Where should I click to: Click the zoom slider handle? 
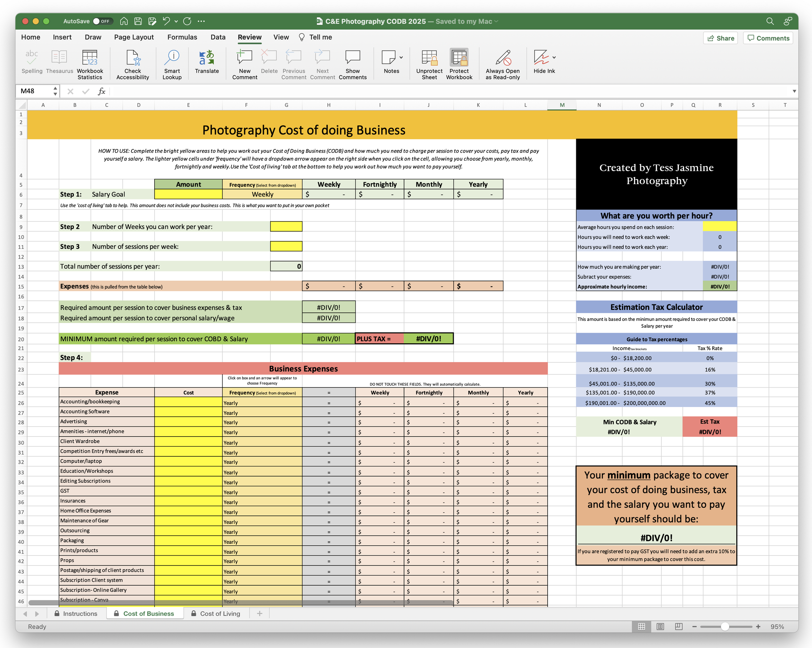tap(725, 627)
